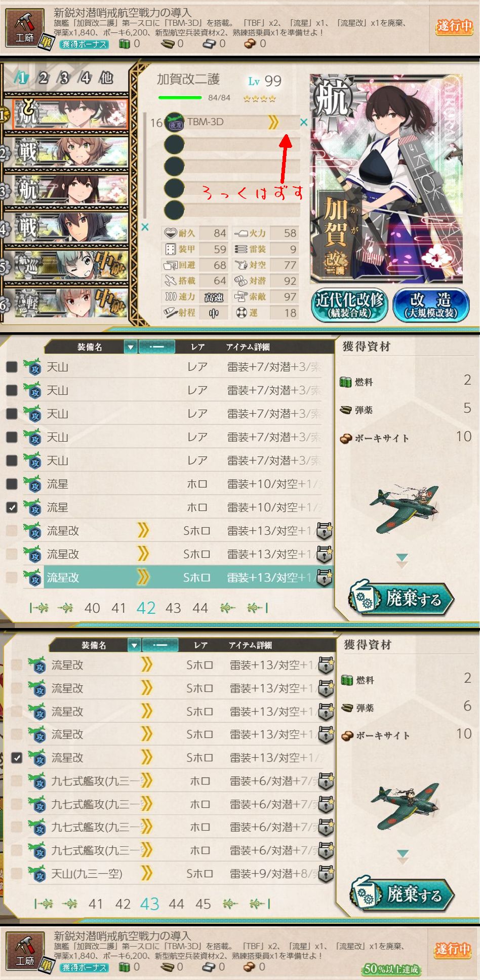Tick the checkbox on the first 天山 row

point(12,367)
